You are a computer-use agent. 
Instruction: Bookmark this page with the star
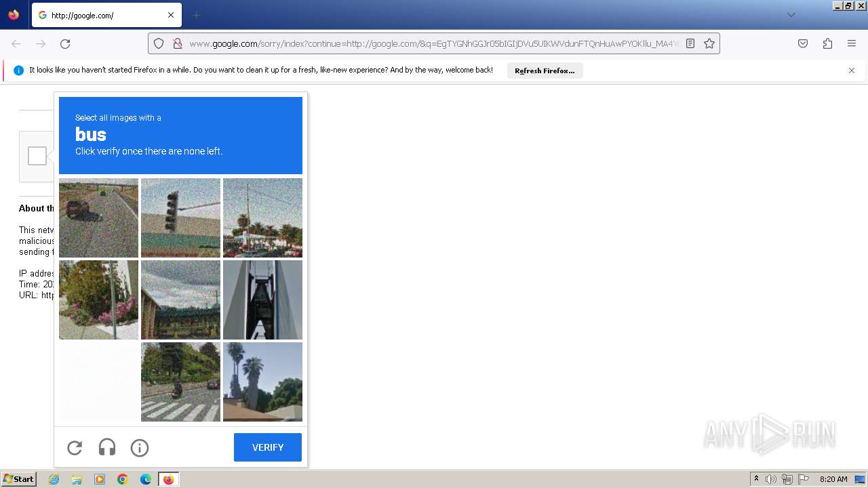(709, 43)
